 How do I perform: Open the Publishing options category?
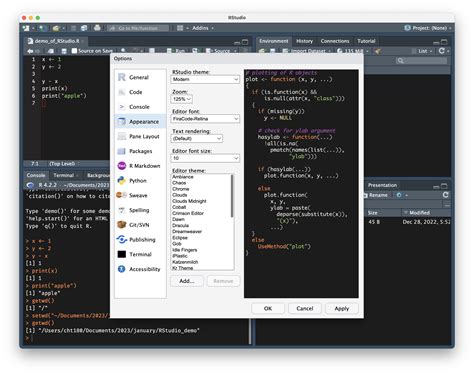[x=140, y=240]
